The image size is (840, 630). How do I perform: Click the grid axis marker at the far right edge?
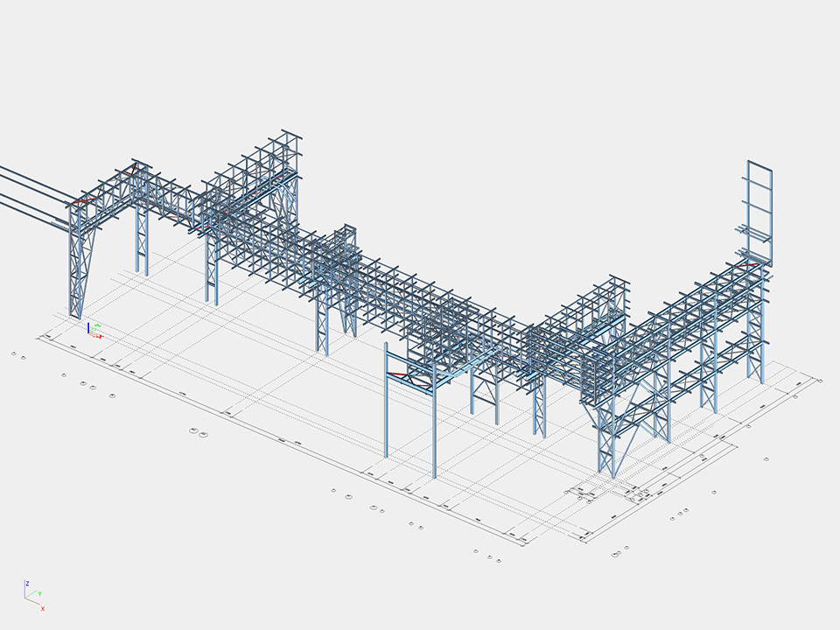point(819,381)
